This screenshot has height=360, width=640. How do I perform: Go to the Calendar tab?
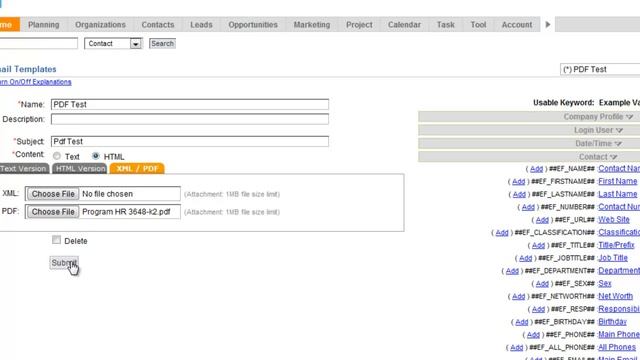click(404, 24)
